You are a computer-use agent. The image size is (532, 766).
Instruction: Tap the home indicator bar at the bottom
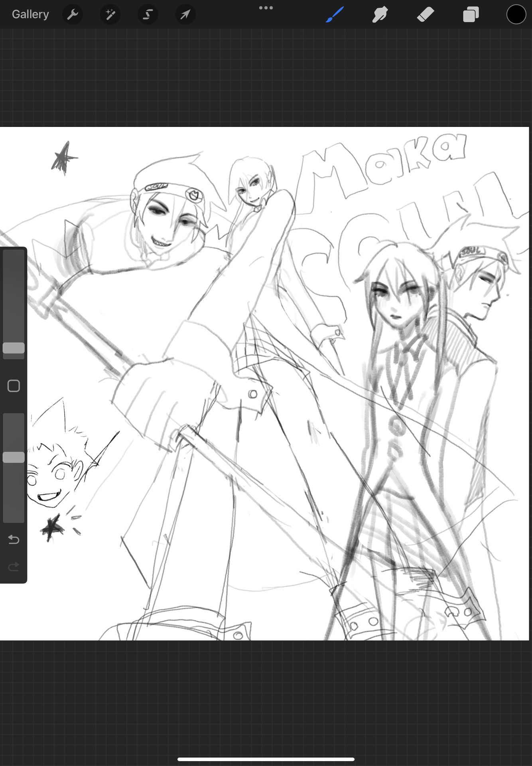pos(266,759)
